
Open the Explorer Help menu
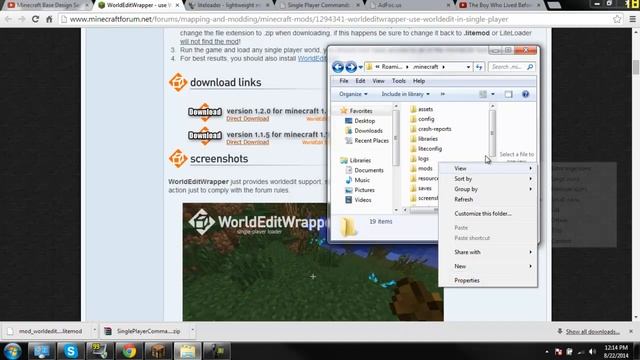(419, 81)
